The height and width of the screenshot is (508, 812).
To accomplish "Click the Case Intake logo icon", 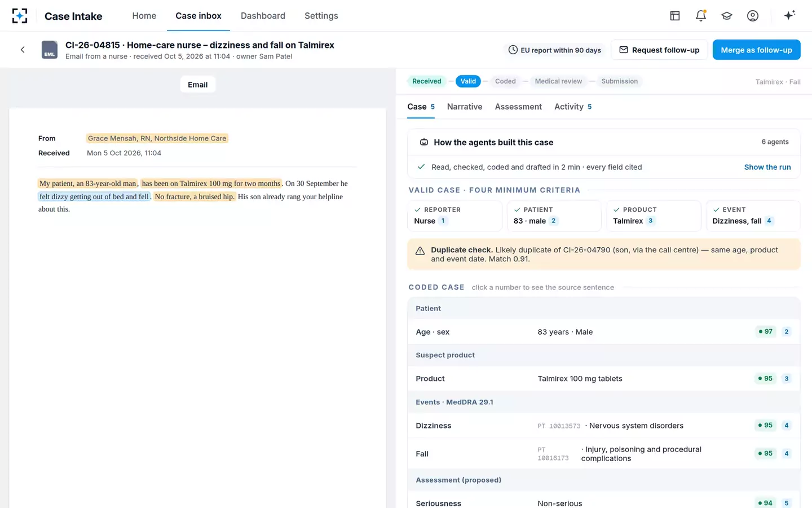I will click(x=20, y=16).
